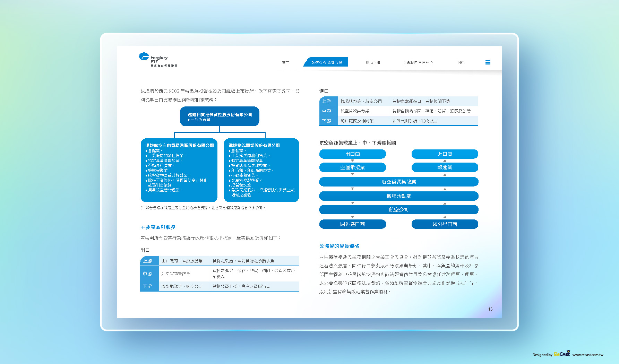The width and height of the screenshot is (619, 364).
Task: Click the 進口商 pill in flow chart
Action: (445, 154)
